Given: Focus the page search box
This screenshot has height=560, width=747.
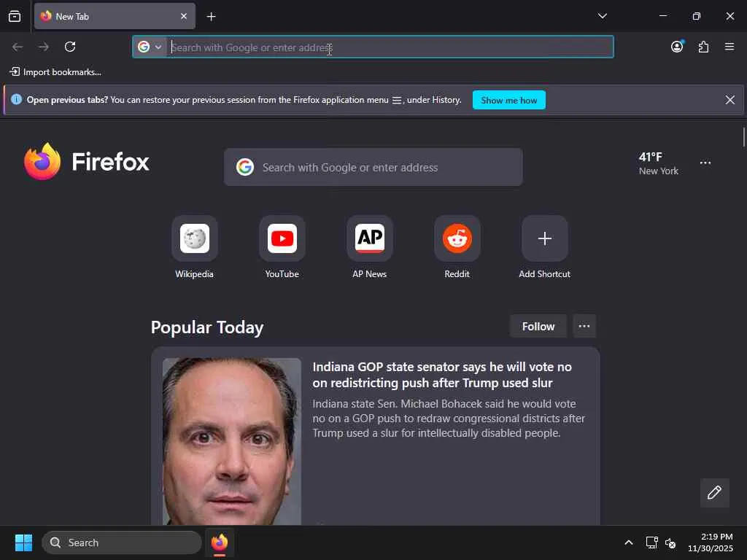Looking at the screenshot, I should click(x=373, y=167).
